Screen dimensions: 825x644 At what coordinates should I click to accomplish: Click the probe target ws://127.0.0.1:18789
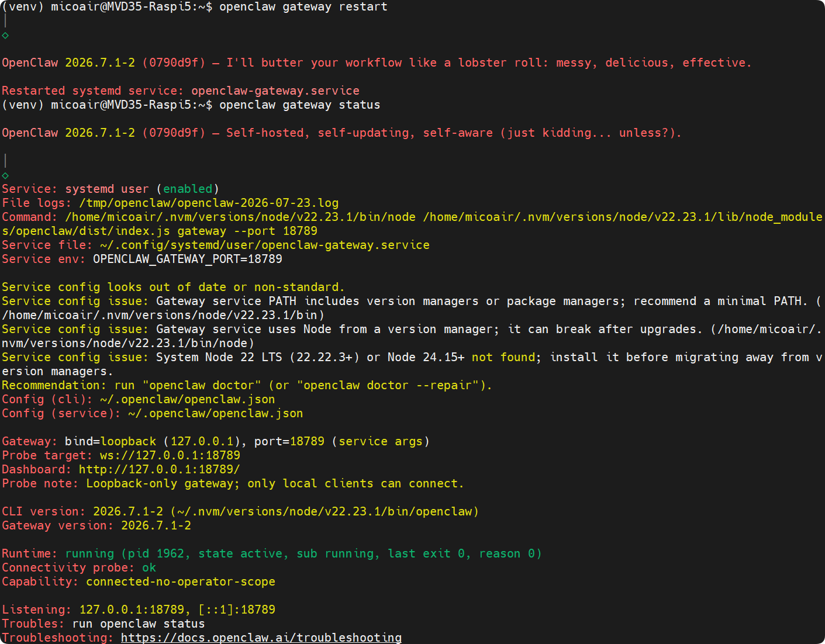(170, 455)
